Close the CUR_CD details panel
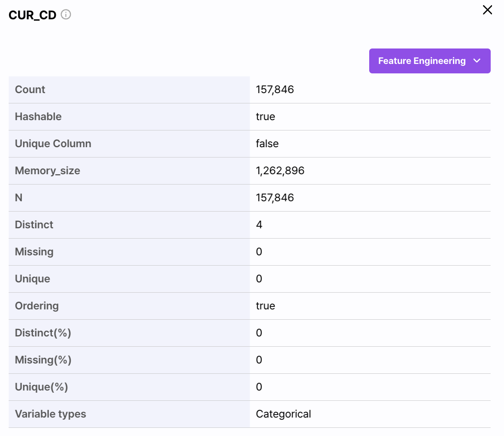Viewport: 504px width, 436px height. [487, 10]
